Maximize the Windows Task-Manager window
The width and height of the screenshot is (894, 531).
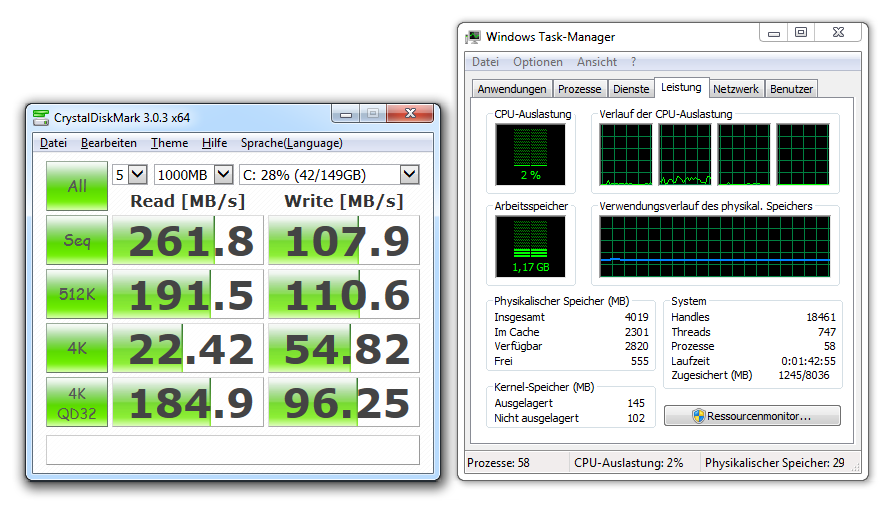pos(801,33)
